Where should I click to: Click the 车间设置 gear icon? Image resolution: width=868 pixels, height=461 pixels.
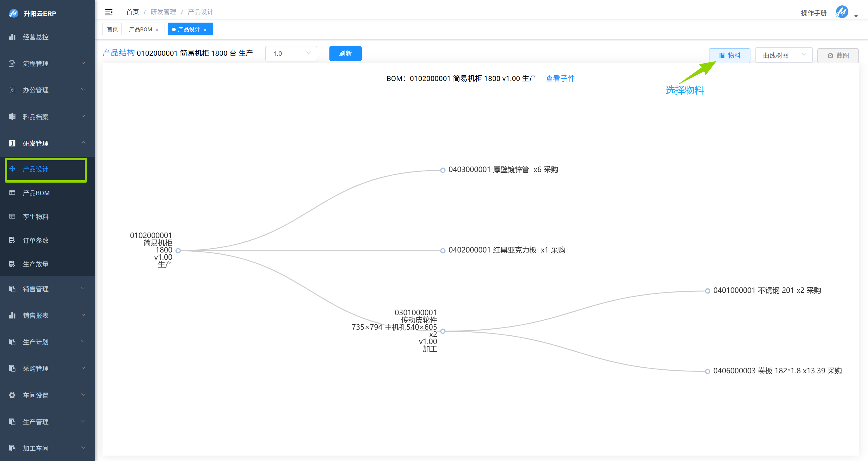click(x=12, y=395)
